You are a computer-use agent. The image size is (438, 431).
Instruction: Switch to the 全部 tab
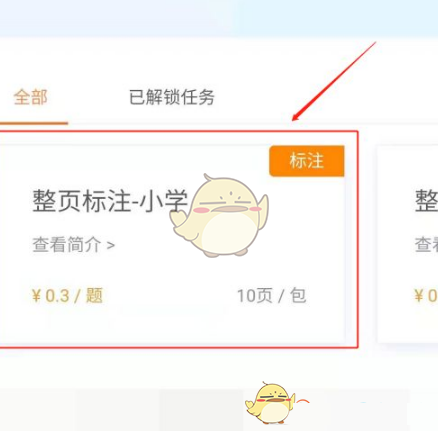[x=30, y=97]
